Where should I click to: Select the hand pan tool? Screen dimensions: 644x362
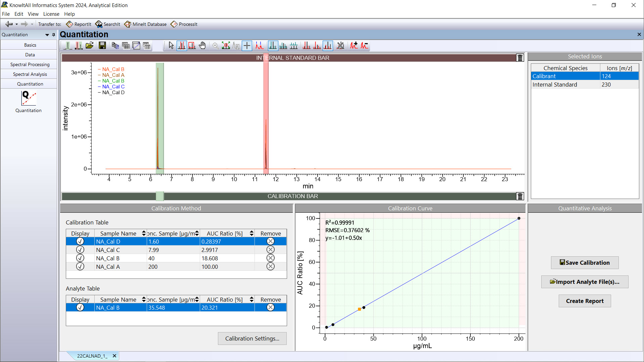202,46
